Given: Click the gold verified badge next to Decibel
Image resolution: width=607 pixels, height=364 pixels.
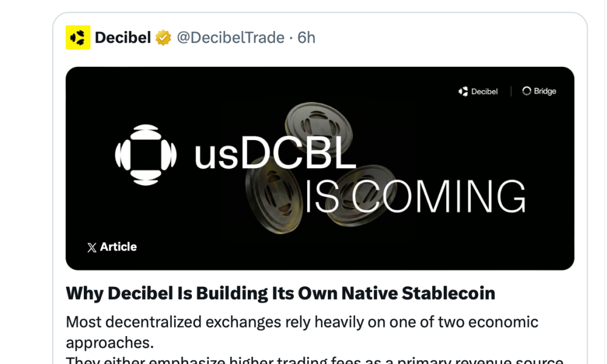Looking at the screenshot, I should (161, 38).
